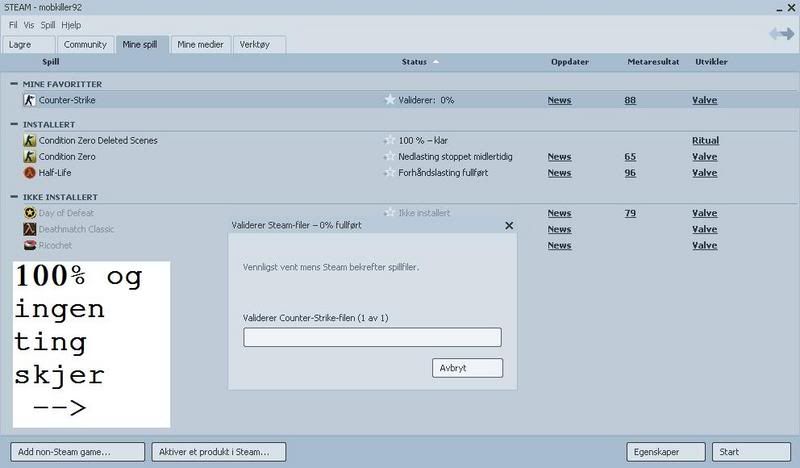Click the Day of Defeat icon
Image resolution: width=800 pixels, height=468 pixels.
29,213
